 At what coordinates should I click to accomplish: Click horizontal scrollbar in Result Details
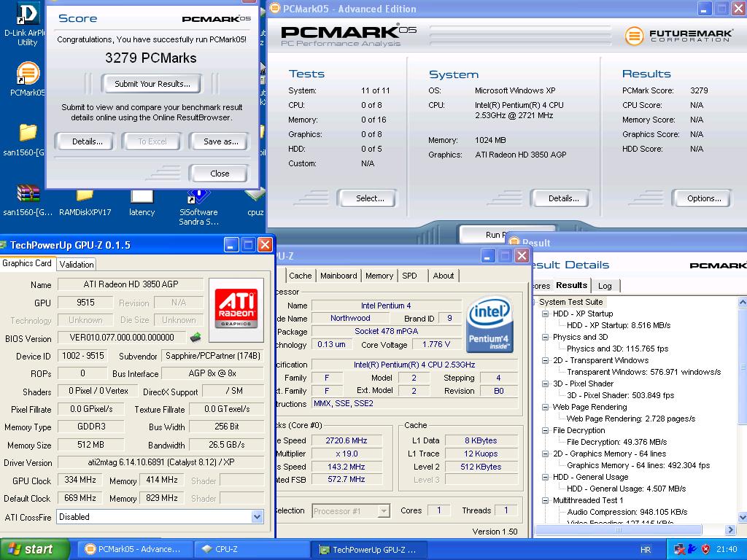point(619,529)
